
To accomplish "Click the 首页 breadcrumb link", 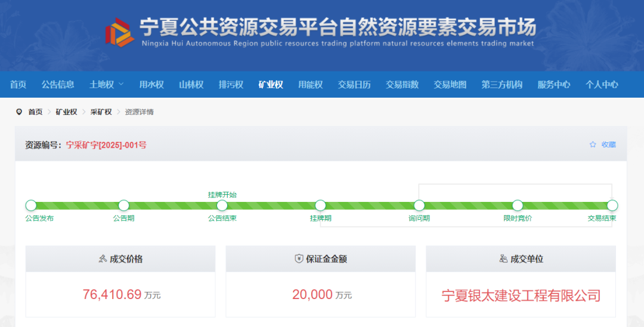I will coord(35,112).
